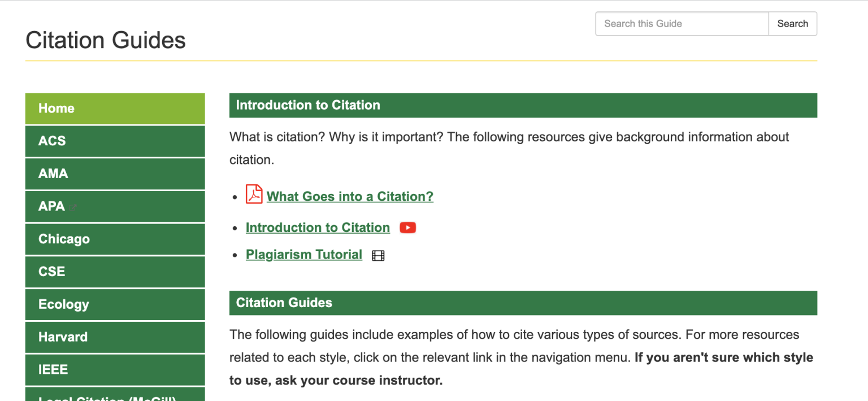Screen dimensions: 868x401
Task: Click the bold 'ask your course instructor' text
Action: click(x=359, y=381)
